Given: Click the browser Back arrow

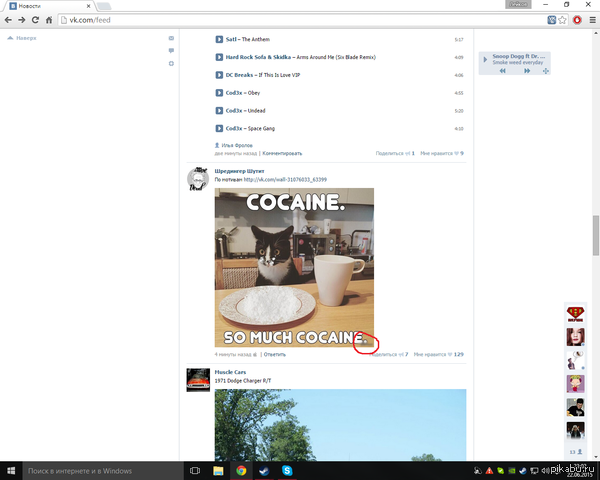Looking at the screenshot, I should [8, 20].
